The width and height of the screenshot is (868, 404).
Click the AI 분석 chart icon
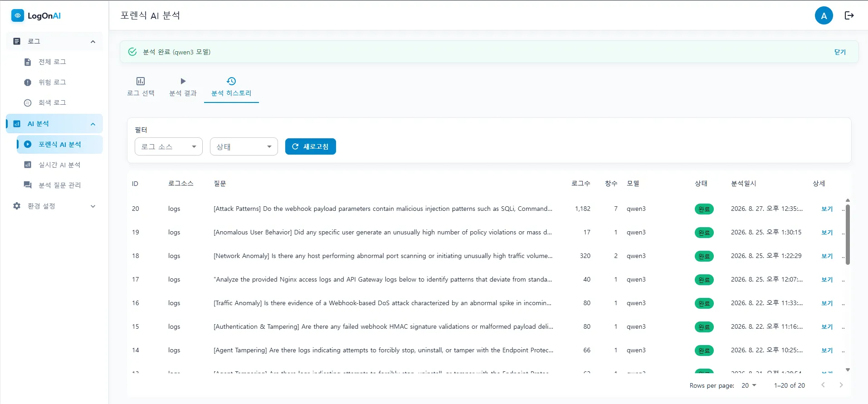click(x=17, y=124)
